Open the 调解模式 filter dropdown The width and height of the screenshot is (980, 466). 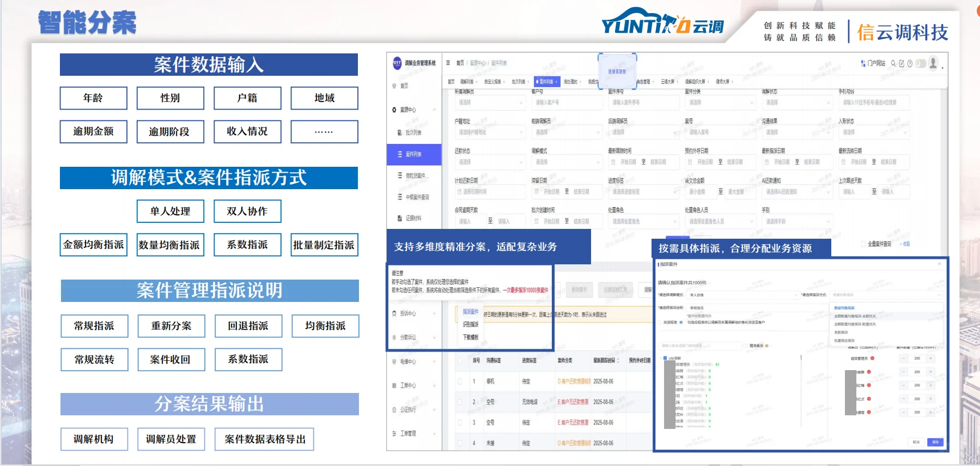(x=567, y=162)
